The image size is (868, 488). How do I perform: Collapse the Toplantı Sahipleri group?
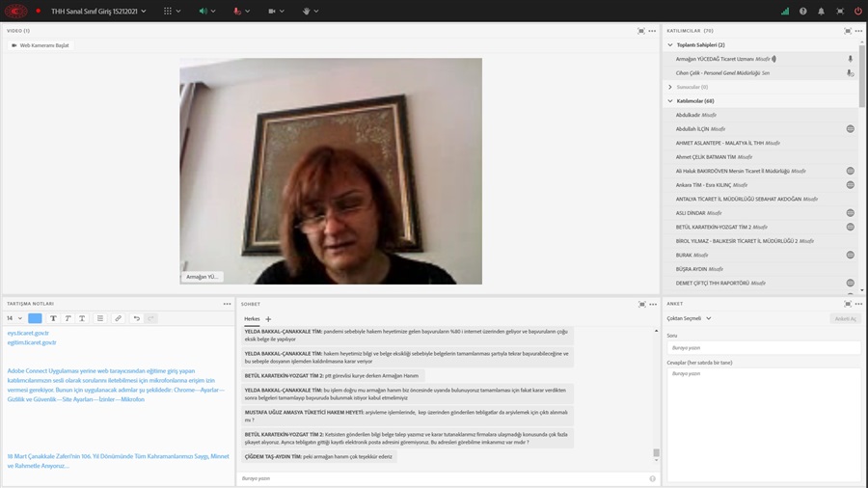[670, 44]
